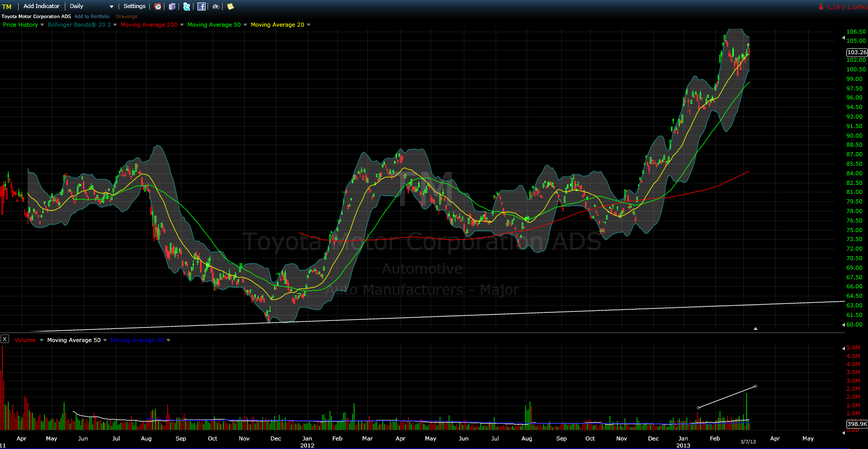Share chart via Facebook icon
Viewport: 868px width, 449px height.
coord(202,7)
